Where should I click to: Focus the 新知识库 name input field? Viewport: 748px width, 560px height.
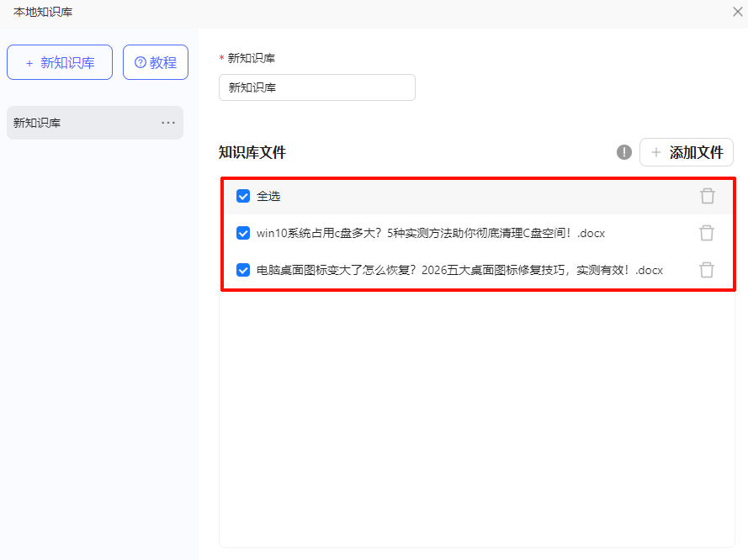click(x=316, y=87)
